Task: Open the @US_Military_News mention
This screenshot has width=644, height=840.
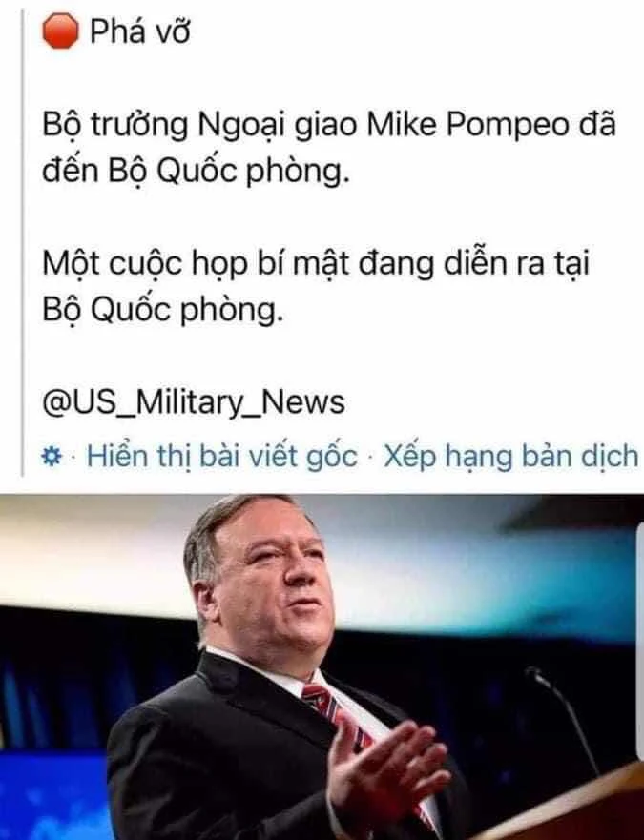Action: pyautogui.click(x=194, y=403)
